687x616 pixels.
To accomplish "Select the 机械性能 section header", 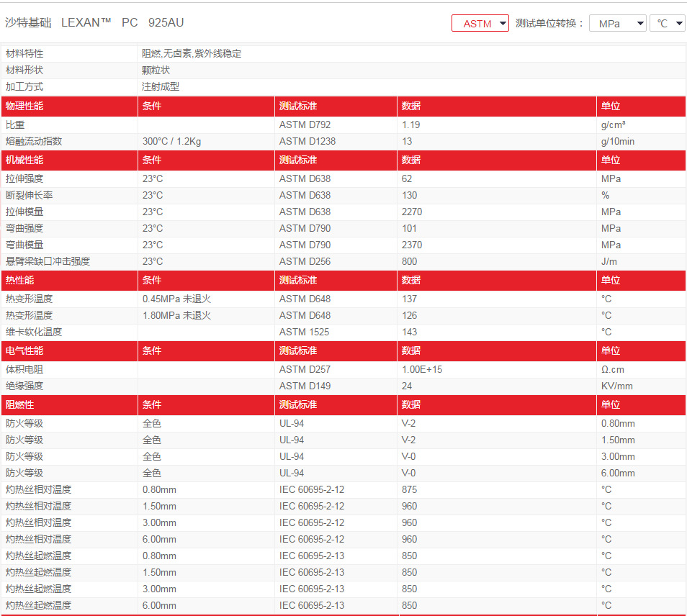I will point(24,160).
